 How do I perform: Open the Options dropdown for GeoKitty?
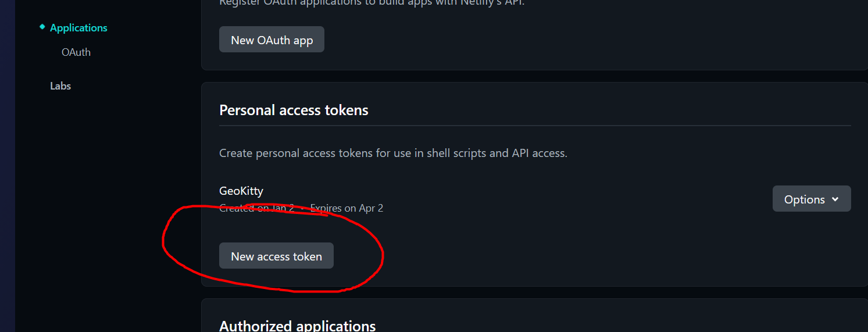click(811, 199)
